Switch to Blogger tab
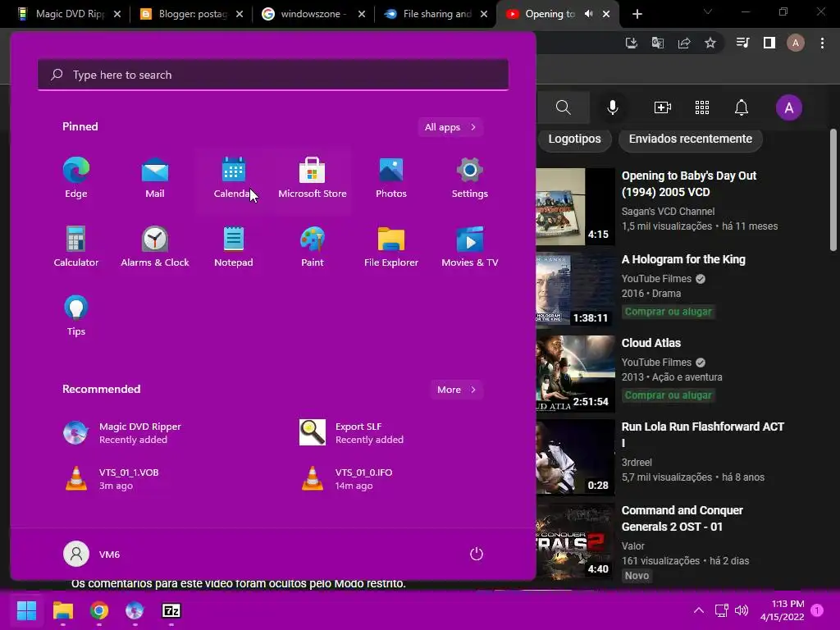Viewport: 840px width, 630px height. coord(190,14)
